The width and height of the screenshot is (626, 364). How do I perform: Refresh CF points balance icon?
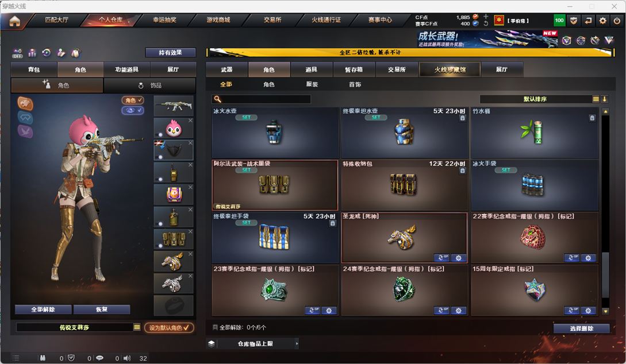click(x=486, y=24)
